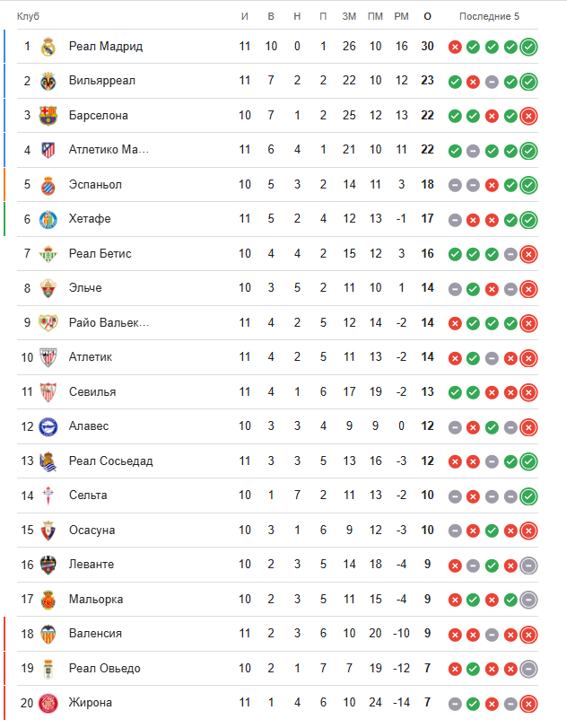567x728 pixels.
Task: Click the Villarreal yellow crest icon
Action: click(x=48, y=81)
